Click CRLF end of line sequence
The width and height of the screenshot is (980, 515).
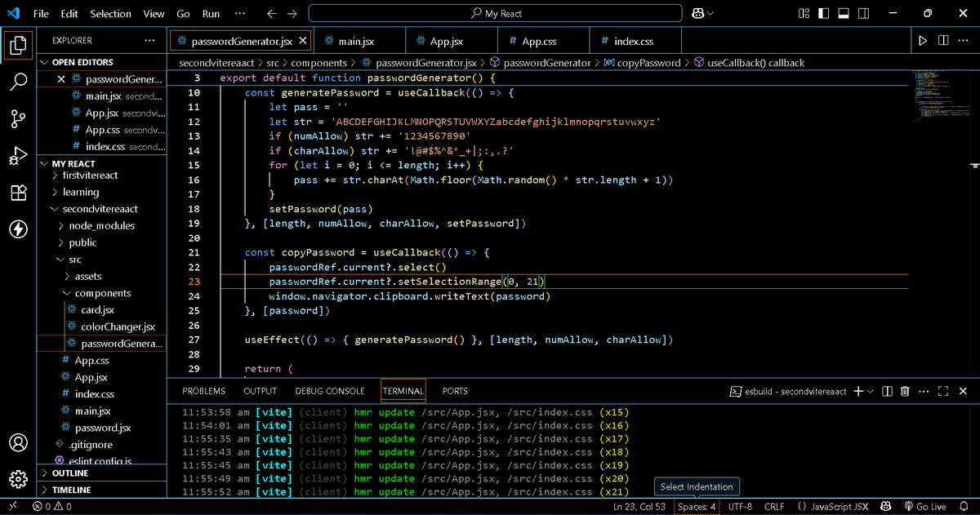tap(774, 507)
